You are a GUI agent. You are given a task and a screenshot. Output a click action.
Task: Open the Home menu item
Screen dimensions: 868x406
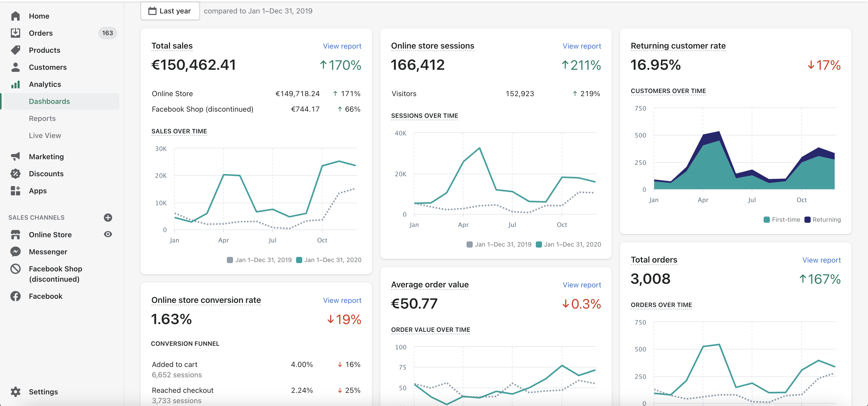[x=39, y=16]
